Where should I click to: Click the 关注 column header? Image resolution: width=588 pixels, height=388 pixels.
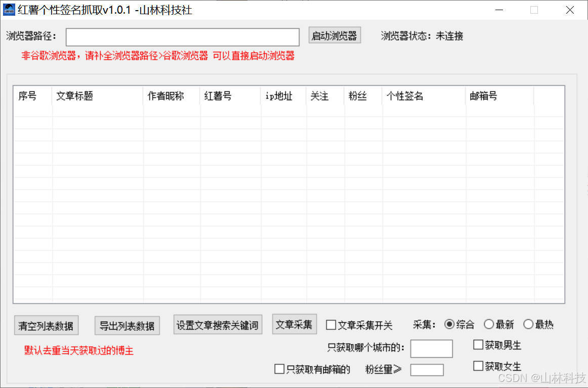coord(325,96)
